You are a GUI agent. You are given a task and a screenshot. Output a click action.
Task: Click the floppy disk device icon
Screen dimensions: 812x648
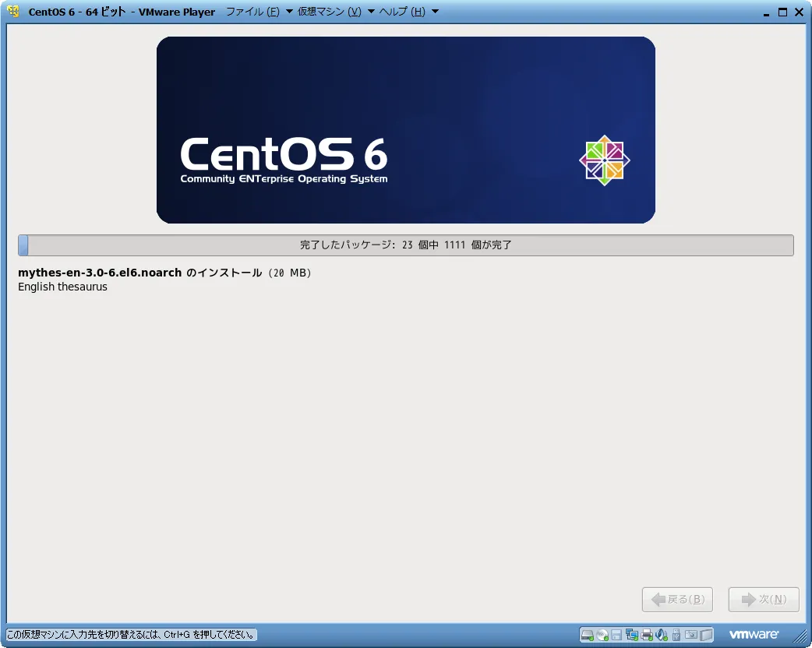point(616,634)
